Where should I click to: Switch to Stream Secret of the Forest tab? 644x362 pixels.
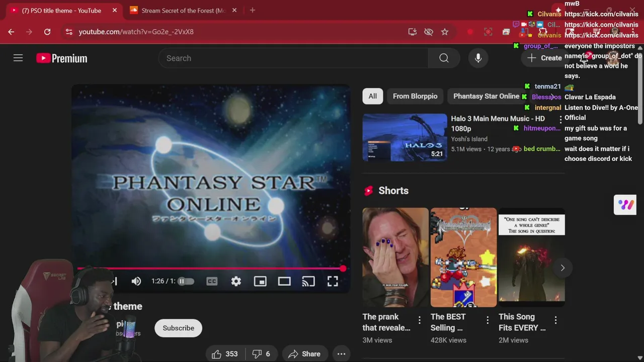point(183,11)
